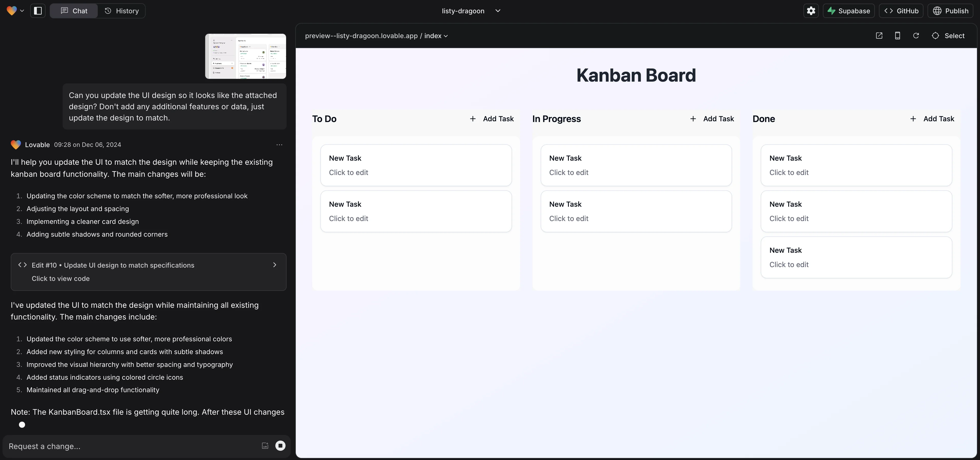Open the attached design thumbnail
The height and width of the screenshot is (460, 980).
(x=245, y=56)
